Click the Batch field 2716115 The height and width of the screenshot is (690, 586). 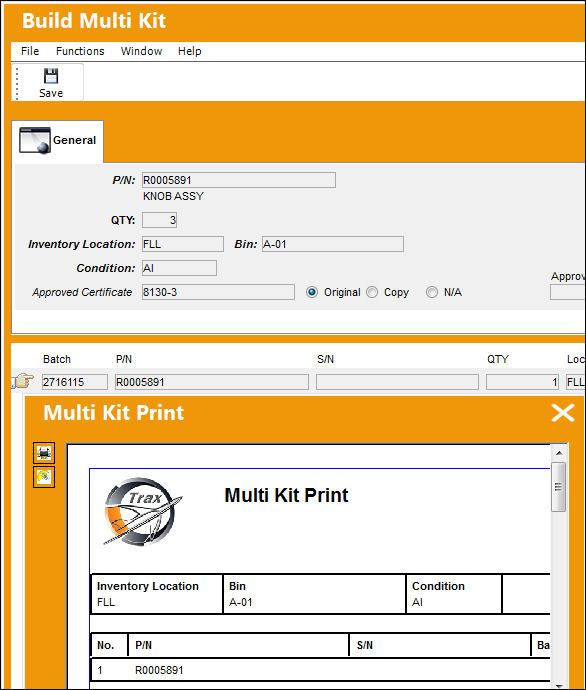pos(74,382)
